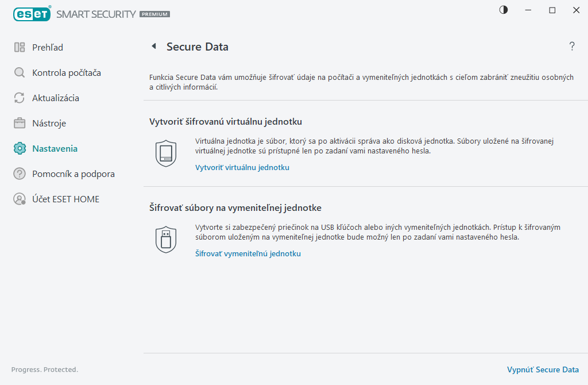Switch to the Kontrola počítača section
The width and height of the screenshot is (588, 385).
(68, 72)
